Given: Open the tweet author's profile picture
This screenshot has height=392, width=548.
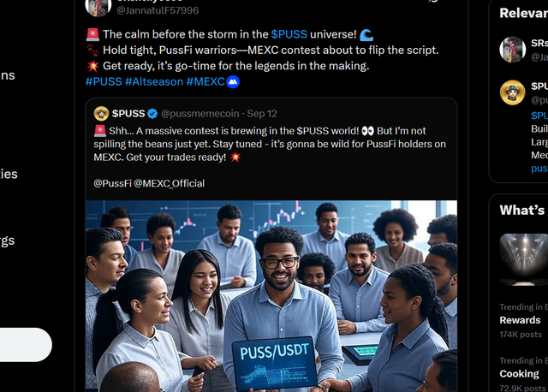Looking at the screenshot, I should [98, 7].
